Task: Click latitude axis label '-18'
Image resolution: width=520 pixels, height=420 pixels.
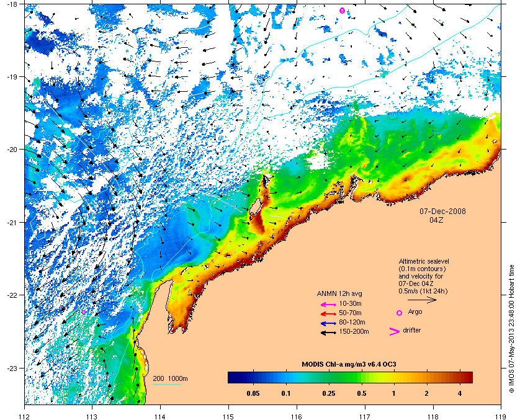Action: click(x=11, y=4)
